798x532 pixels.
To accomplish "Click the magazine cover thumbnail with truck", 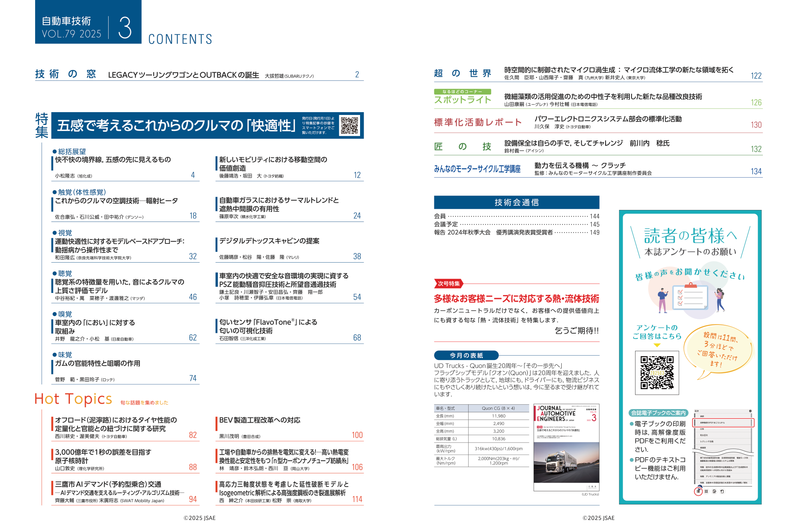I will [566, 447].
